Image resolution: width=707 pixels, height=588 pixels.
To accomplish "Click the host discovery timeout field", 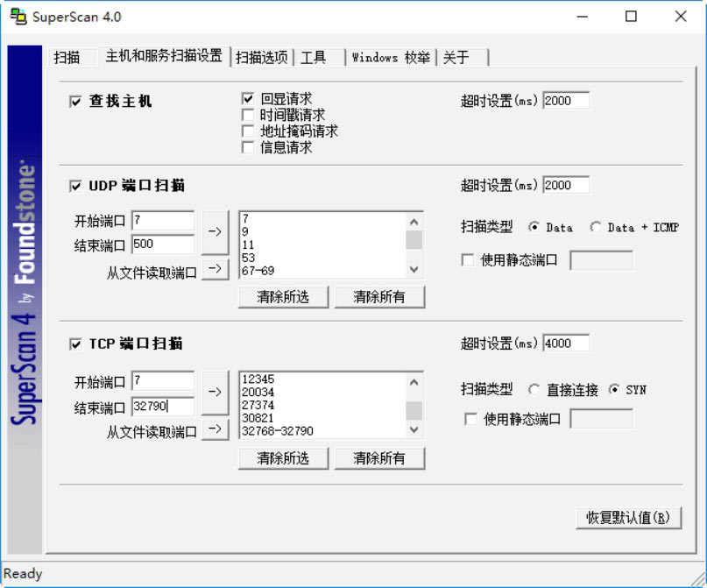I will 566,100.
